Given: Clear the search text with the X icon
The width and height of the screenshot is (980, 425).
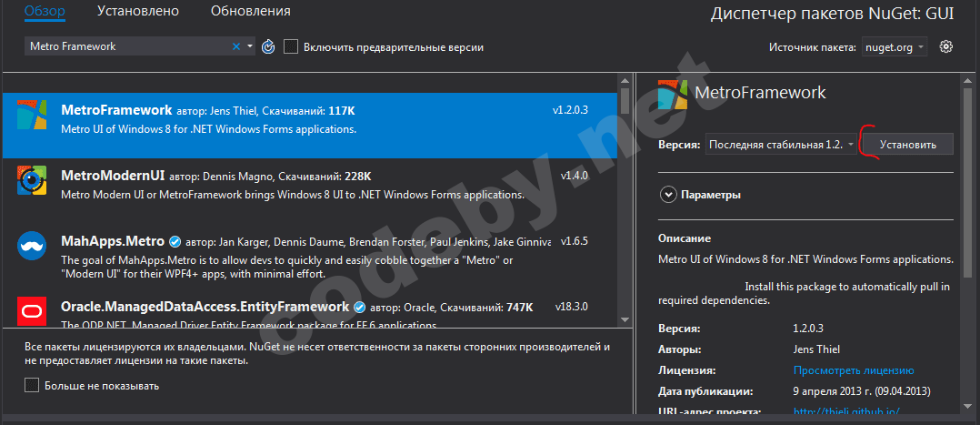Looking at the screenshot, I should (236, 46).
